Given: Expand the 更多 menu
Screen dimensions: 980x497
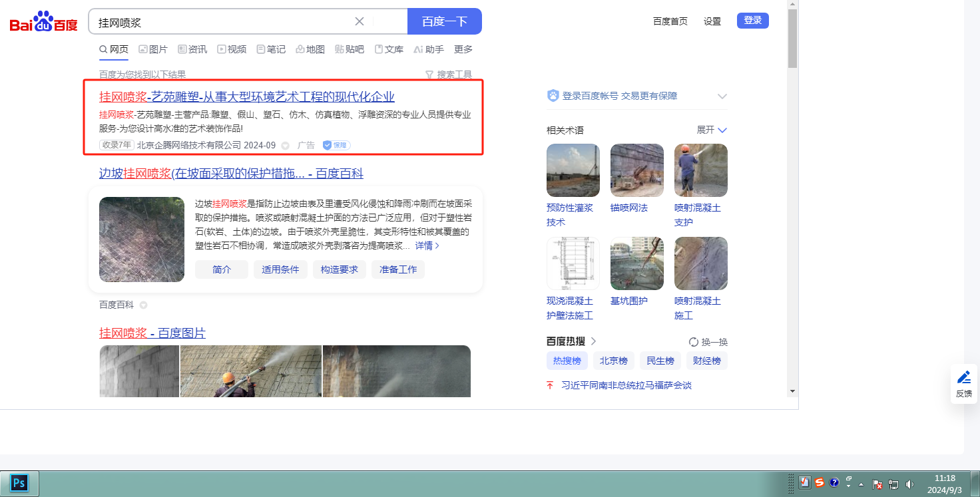Looking at the screenshot, I should click(463, 49).
